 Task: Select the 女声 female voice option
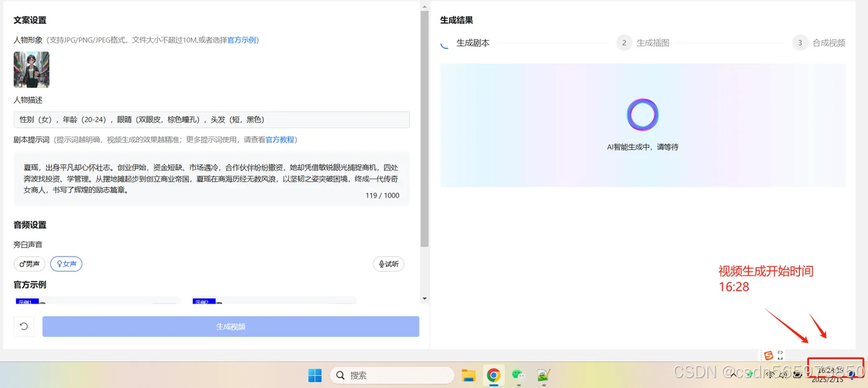click(x=66, y=263)
